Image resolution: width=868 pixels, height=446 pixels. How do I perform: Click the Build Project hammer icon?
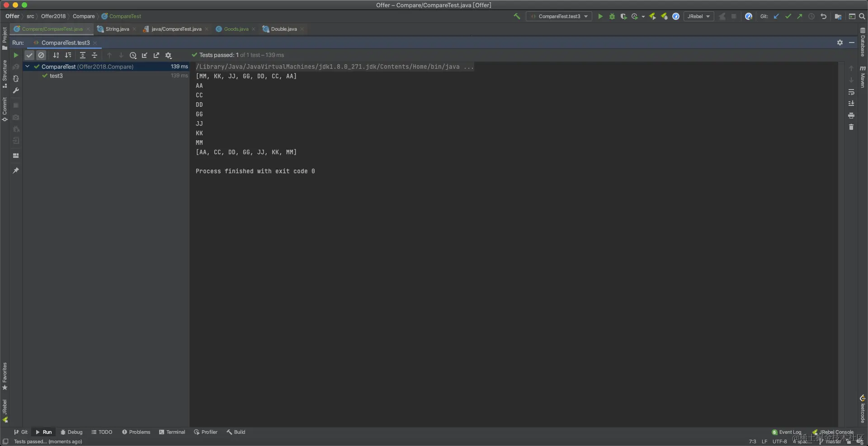(x=517, y=16)
